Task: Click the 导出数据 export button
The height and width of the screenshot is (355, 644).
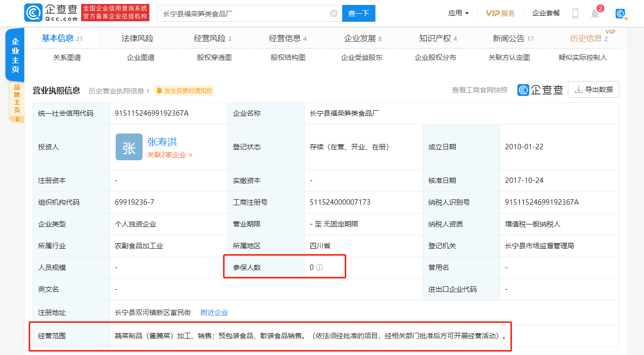Action: [x=593, y=89]
